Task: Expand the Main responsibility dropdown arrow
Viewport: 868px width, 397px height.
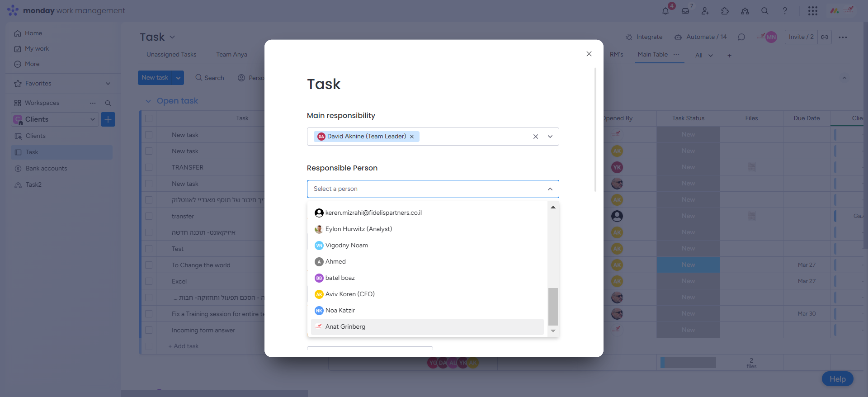Action: (x=550, y=137)
